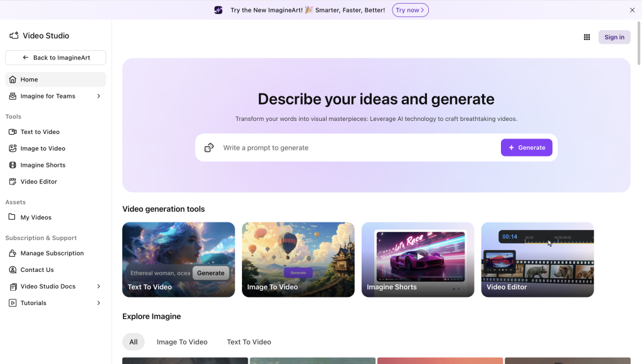Click the Imagine Shorts sidebar icon
This screenshot has height=364, width=642.
point(13,165)
